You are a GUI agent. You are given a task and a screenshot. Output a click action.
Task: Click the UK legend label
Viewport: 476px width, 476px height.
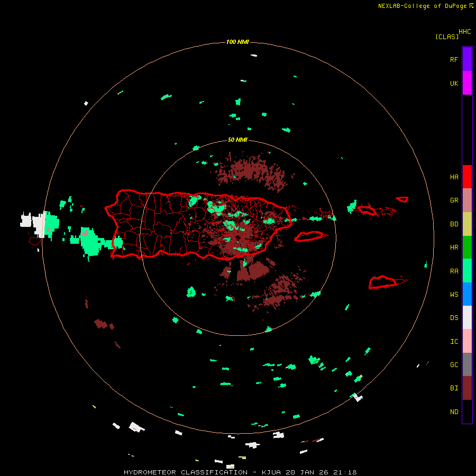454,83
